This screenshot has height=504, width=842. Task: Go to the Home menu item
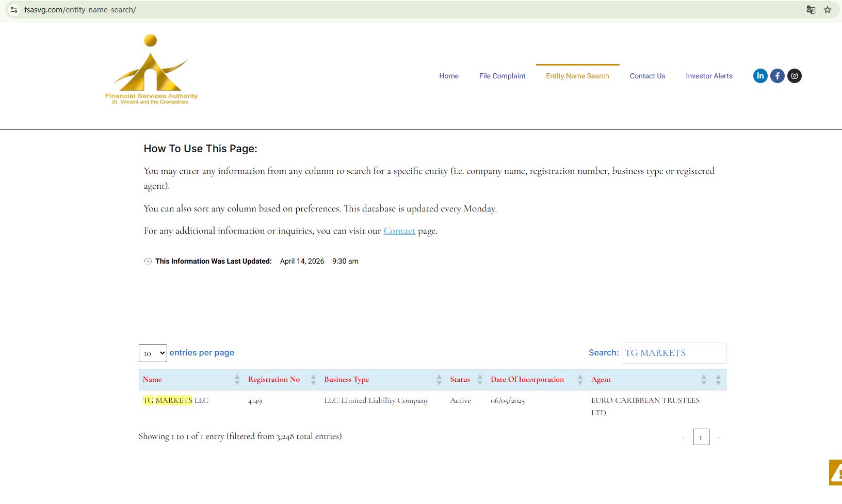pyautogui.click(x=448, y=76)
